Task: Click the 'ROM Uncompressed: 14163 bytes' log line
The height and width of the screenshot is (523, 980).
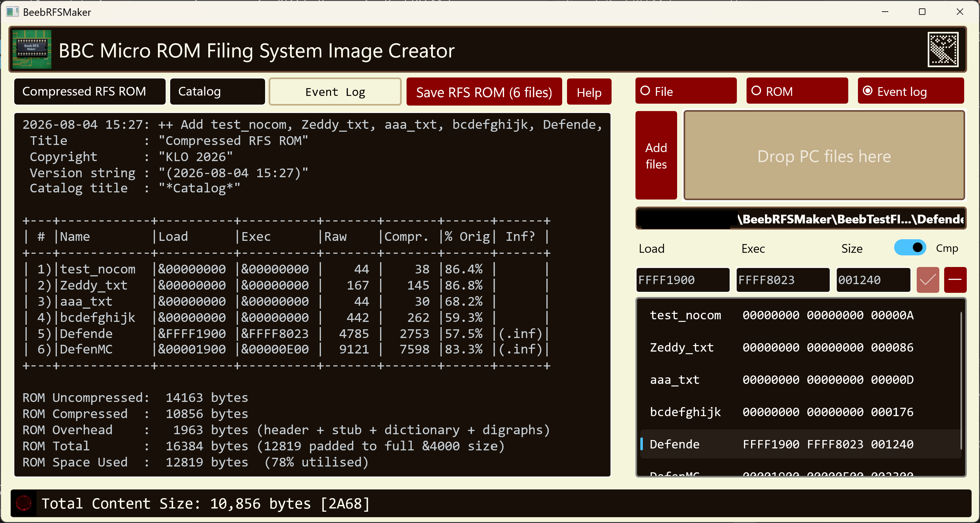Action: [135, 398]
